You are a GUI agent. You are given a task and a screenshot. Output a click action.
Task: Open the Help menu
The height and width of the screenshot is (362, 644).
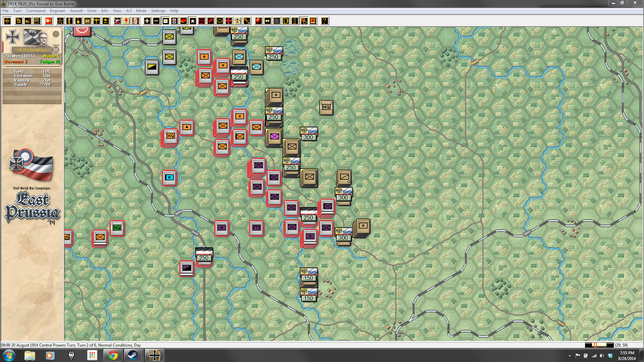(x=174, y=11)
